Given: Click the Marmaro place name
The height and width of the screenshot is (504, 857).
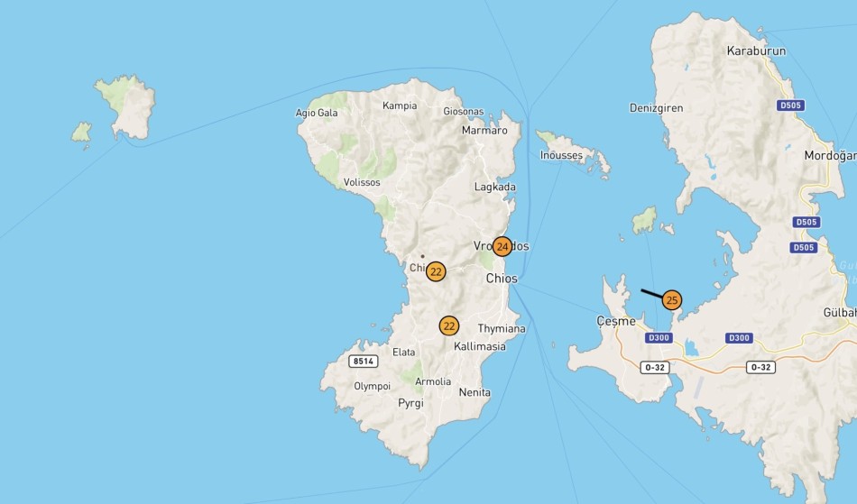Looking at the screenshot, I should coord(484,131).
